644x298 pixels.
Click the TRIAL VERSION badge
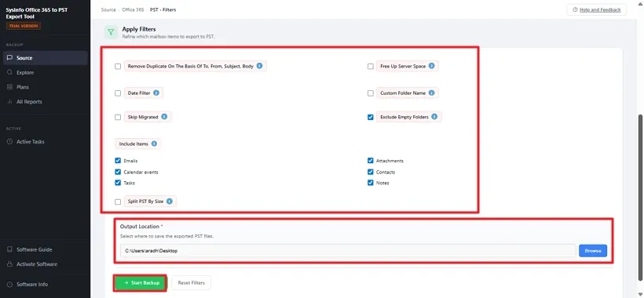coord(23,26)
